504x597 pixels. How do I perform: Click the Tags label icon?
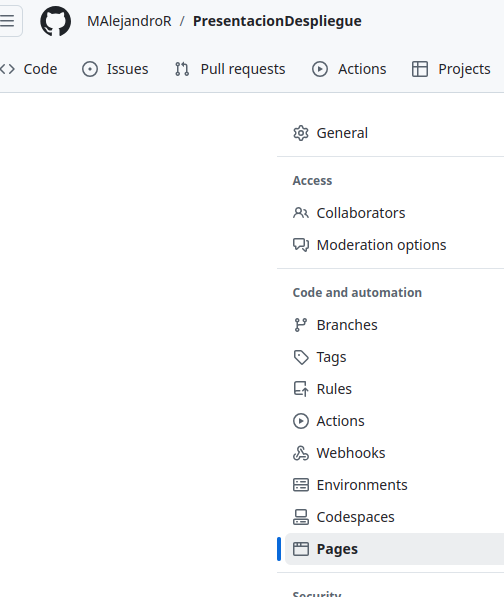301,357
